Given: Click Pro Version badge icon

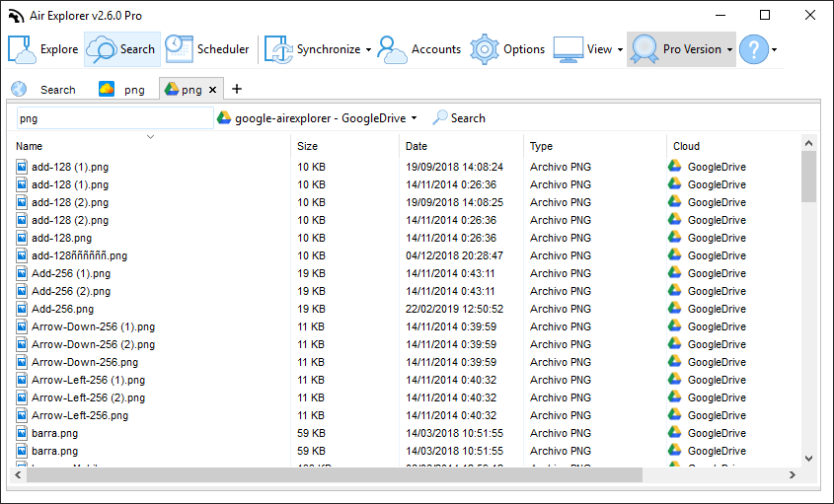Looking at the screenshot, I should point(644,49).
